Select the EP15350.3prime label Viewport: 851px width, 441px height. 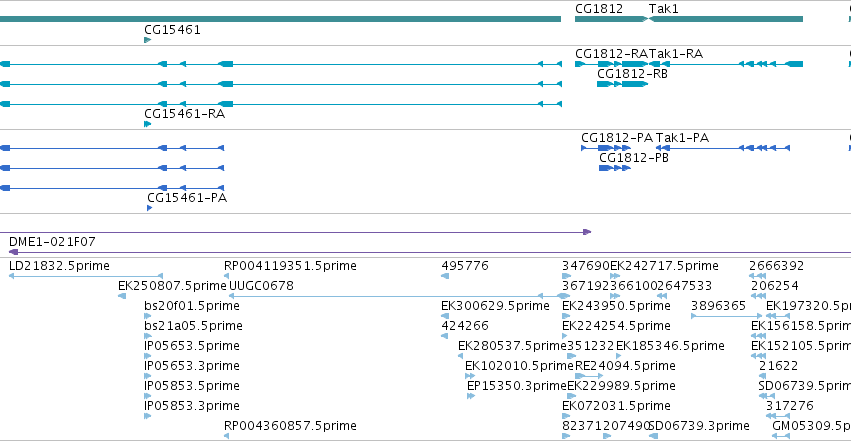(517, 386)
